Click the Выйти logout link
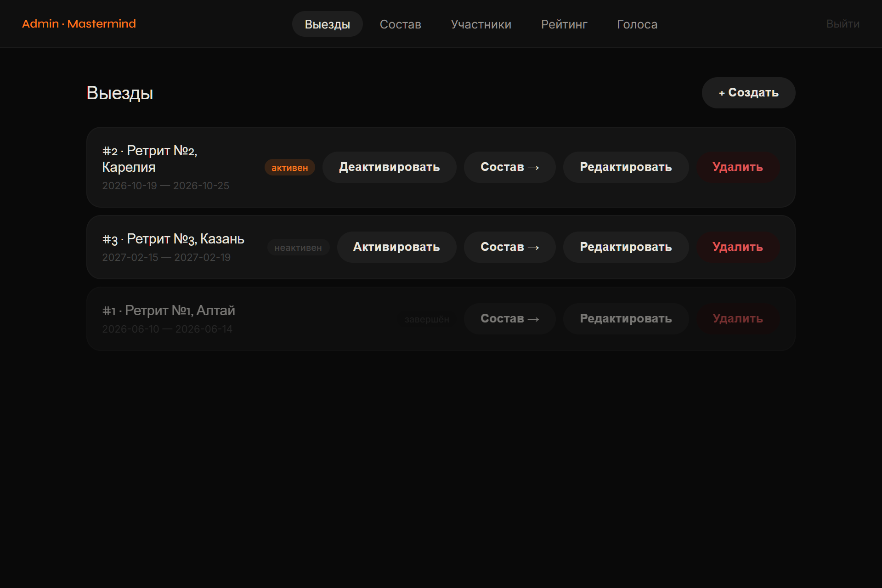The height and width of the screenshot is (588, 882). tap(842, 24)
